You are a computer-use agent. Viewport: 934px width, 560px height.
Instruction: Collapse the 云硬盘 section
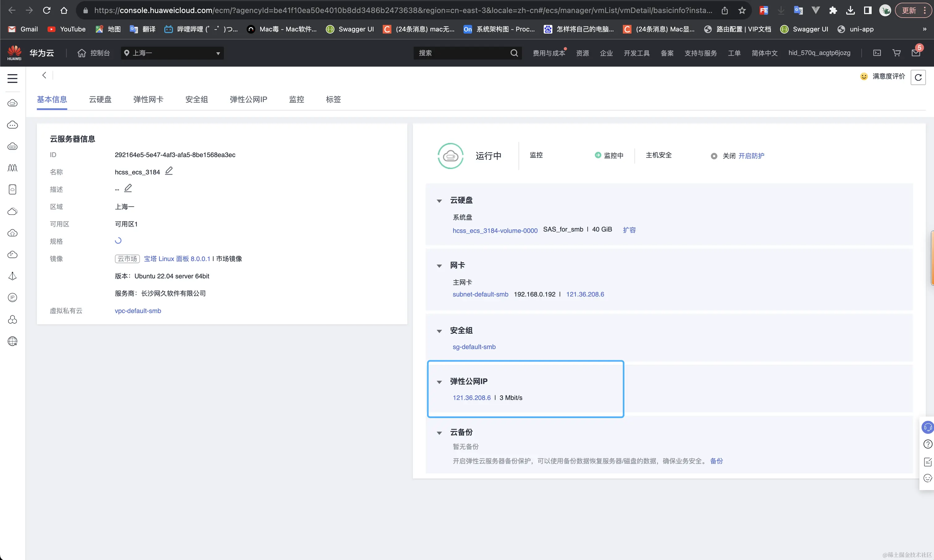(439, 201)
